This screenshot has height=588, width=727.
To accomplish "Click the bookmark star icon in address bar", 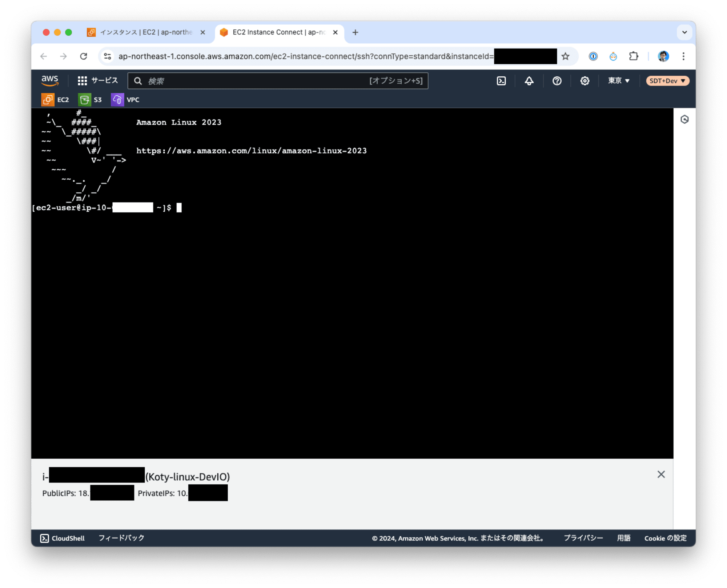I will 565,55.
